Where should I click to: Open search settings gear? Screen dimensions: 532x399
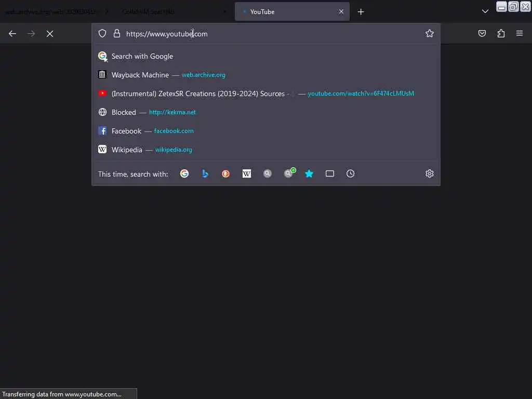pyautogui.click(x=430, y=174)
